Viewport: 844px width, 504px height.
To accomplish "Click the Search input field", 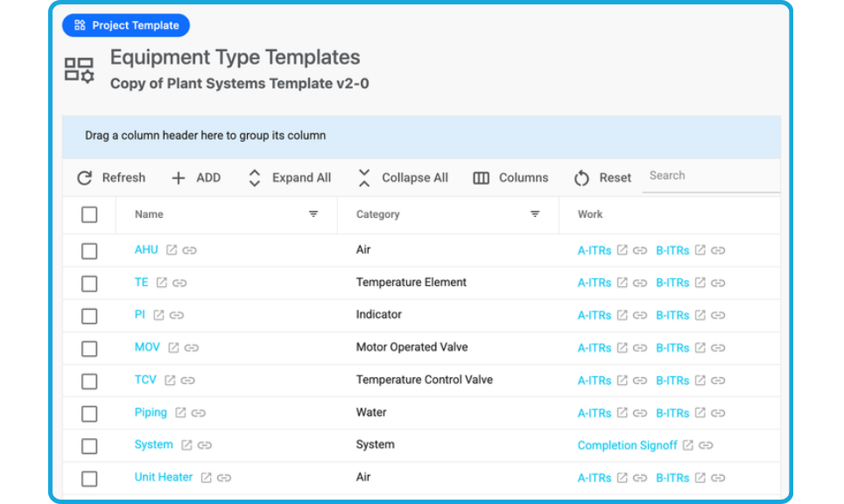I will coord(709,176).
